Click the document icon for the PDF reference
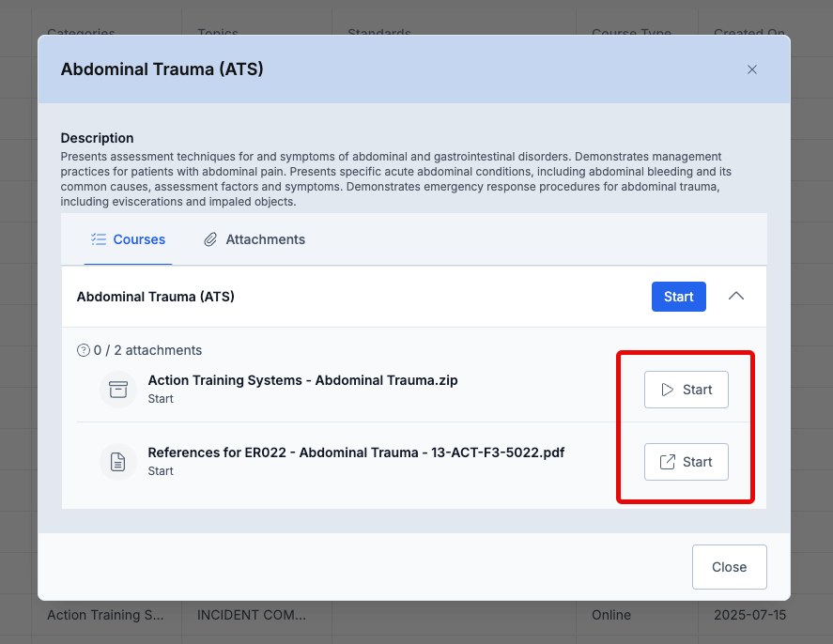The image size is (833, 644). (118, 462)
